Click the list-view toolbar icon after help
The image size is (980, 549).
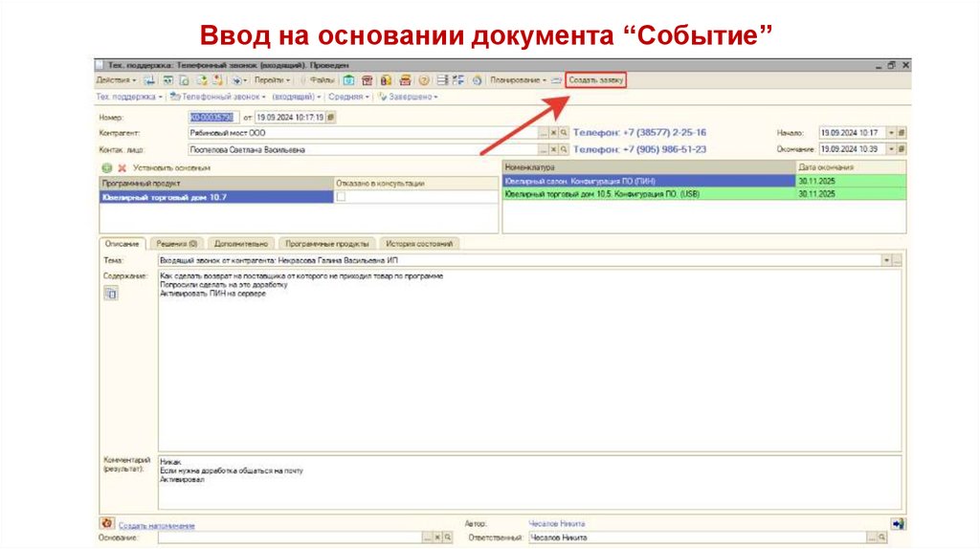click(x=442, y=80)
